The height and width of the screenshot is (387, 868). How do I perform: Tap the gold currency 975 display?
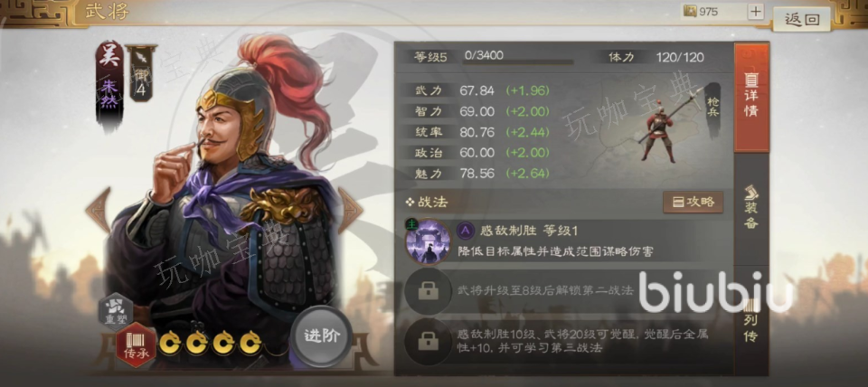[x=713, y=12]
